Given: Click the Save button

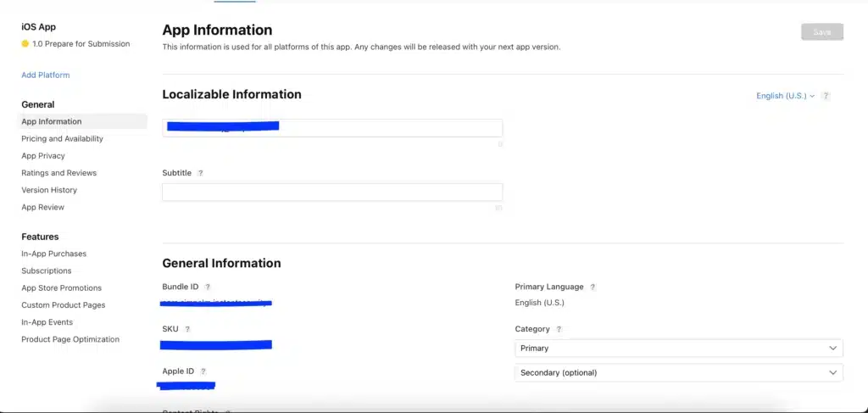Looking at the screenshot, I should click(x=821, y=32).
